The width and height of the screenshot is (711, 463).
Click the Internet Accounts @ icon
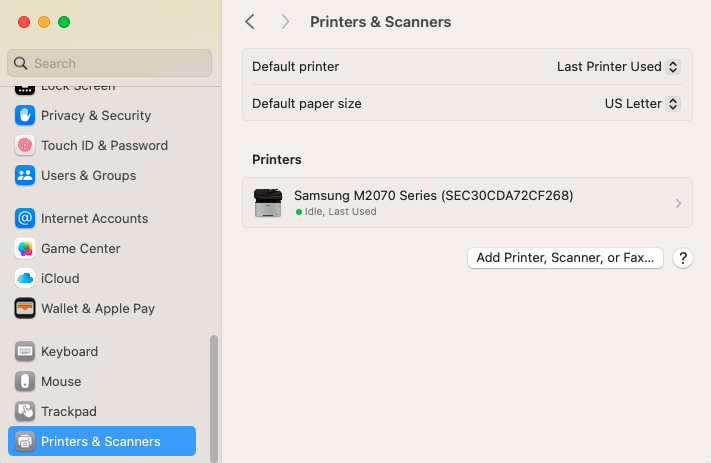[x=25, y=218]
